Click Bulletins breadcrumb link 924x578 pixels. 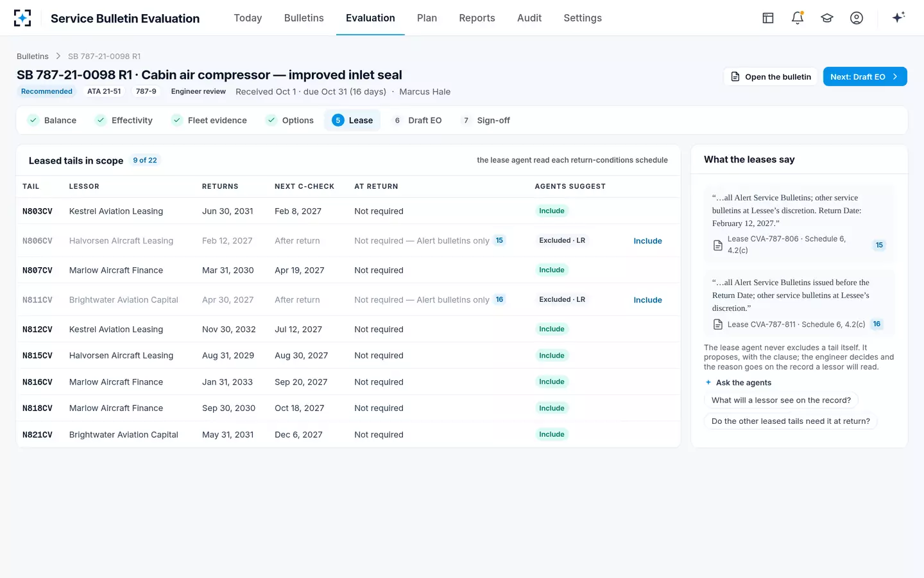point(33,57)
